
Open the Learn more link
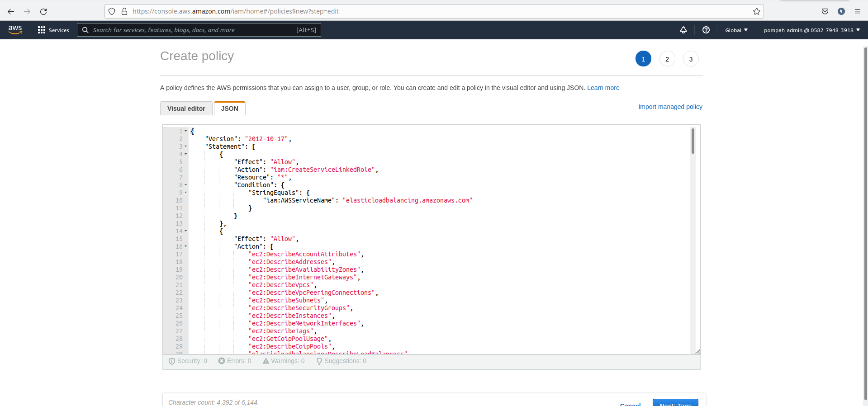pyautogui.click(x=603, y=88)
